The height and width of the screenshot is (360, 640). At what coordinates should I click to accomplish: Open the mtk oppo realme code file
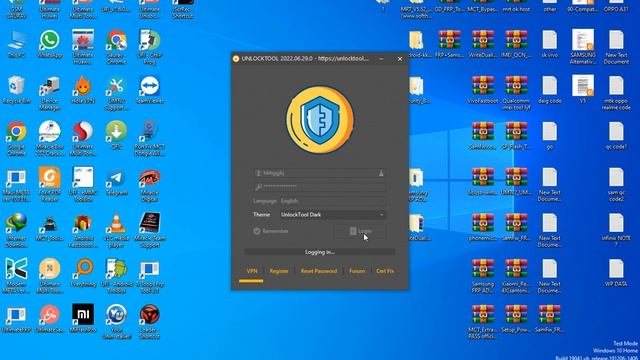click(x=616, y=93)
